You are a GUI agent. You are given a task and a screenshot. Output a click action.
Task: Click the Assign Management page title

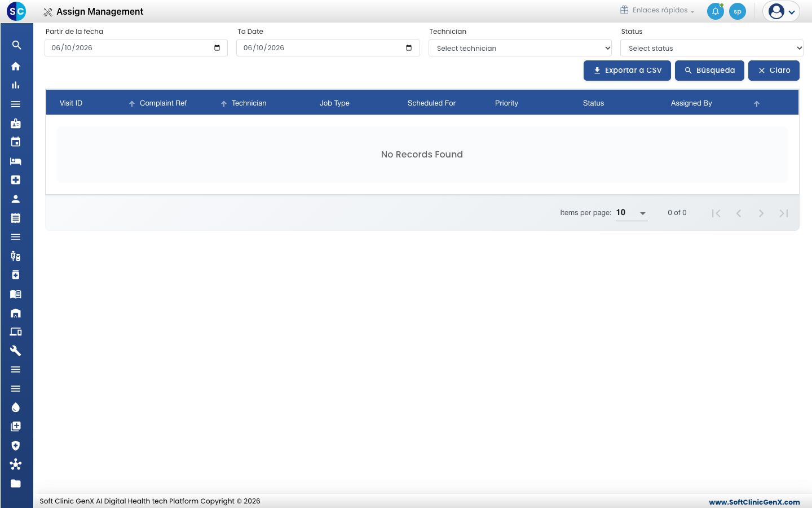tap(100, 12)
